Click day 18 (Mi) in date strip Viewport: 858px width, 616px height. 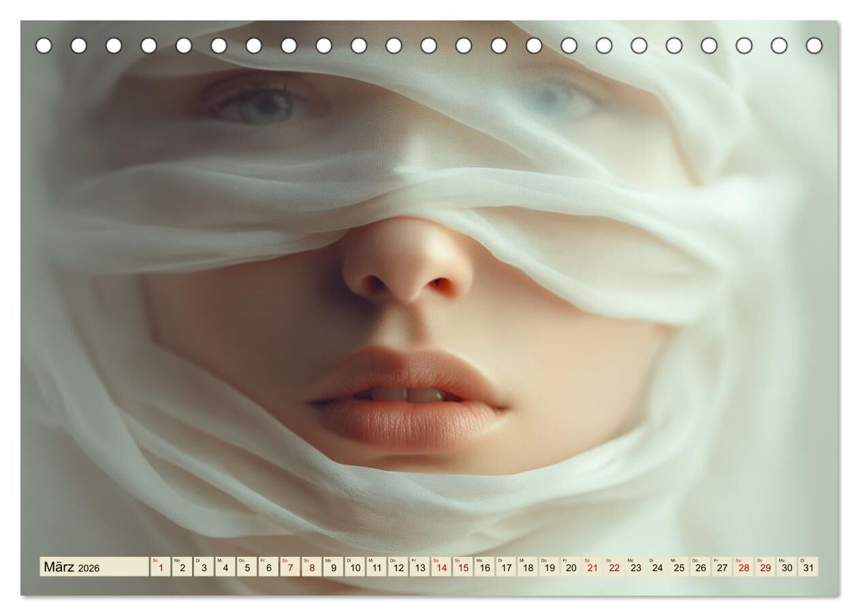point(527,567)
